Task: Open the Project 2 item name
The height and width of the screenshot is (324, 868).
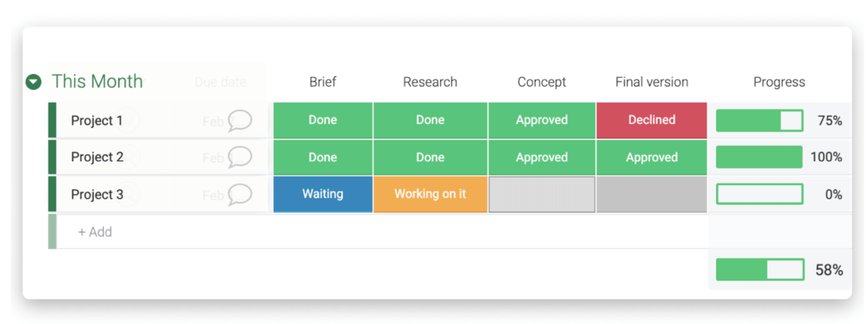Action: coord(97,157)
